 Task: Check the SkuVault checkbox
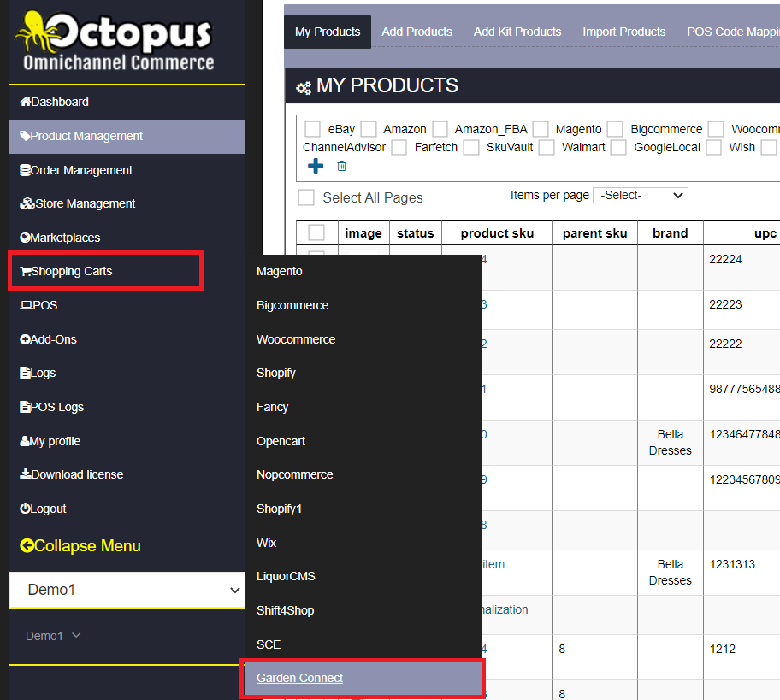point(471,147)
